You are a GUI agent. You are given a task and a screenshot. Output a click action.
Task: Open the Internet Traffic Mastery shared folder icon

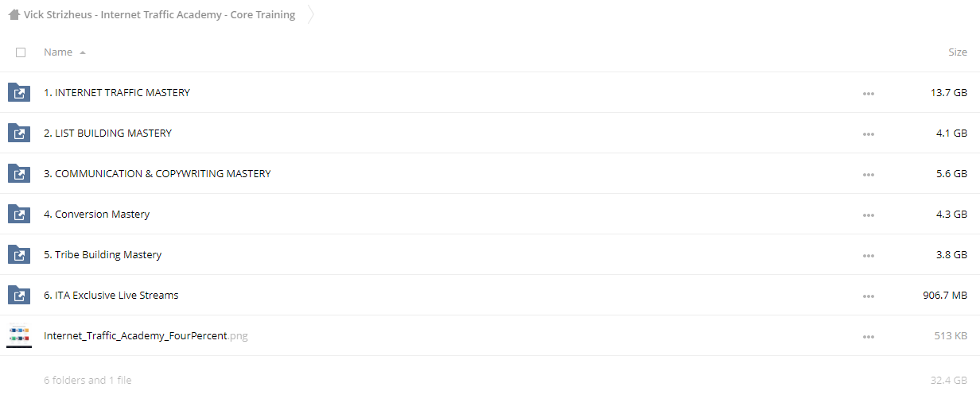[x=19, y=93]
